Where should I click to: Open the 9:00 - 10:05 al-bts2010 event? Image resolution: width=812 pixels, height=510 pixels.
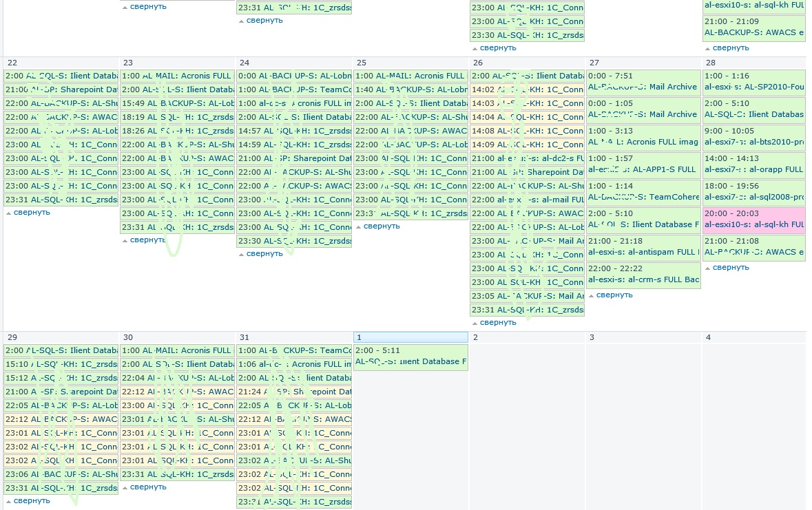point(754,136)
